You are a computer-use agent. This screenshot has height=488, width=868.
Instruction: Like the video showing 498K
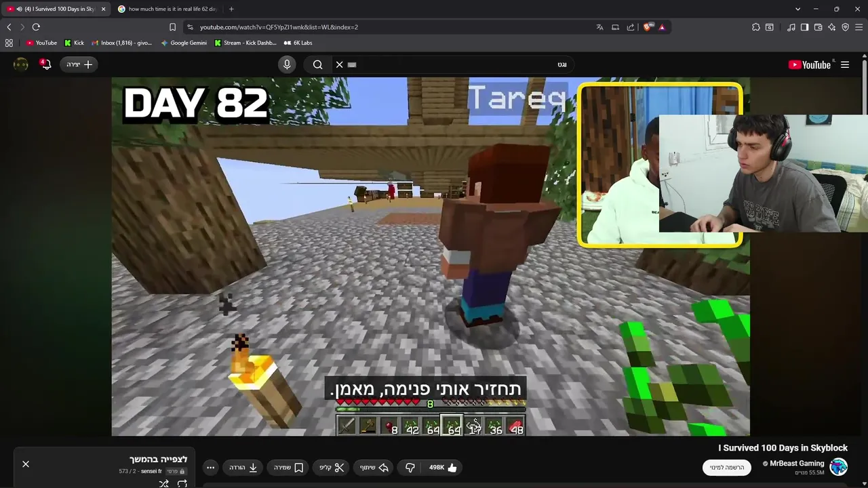point(443,468)
